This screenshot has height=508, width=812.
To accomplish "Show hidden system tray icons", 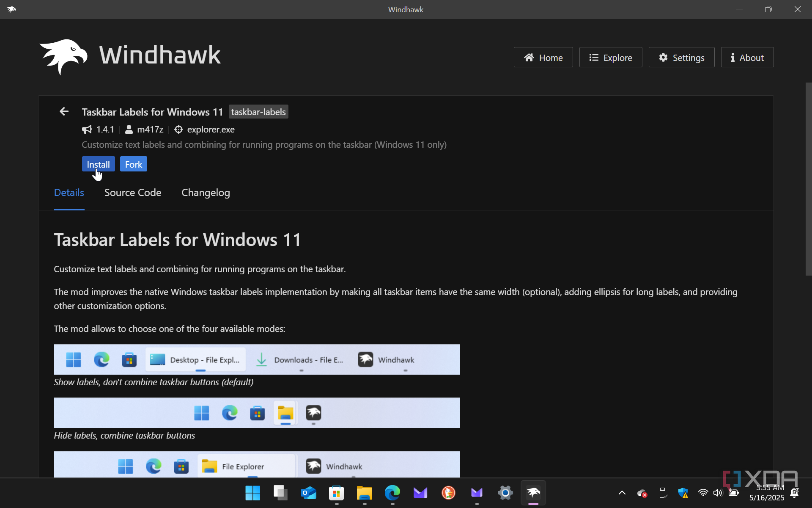I will [622, 493].
